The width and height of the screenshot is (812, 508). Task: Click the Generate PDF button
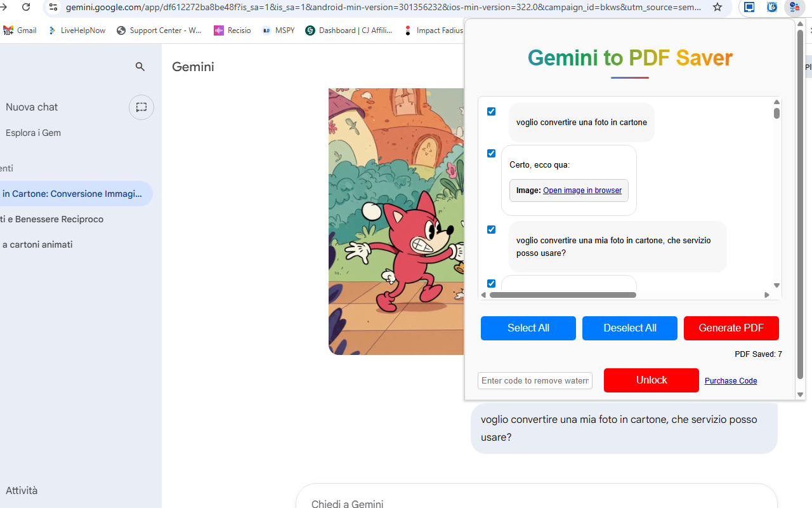(x=731, y=328)
